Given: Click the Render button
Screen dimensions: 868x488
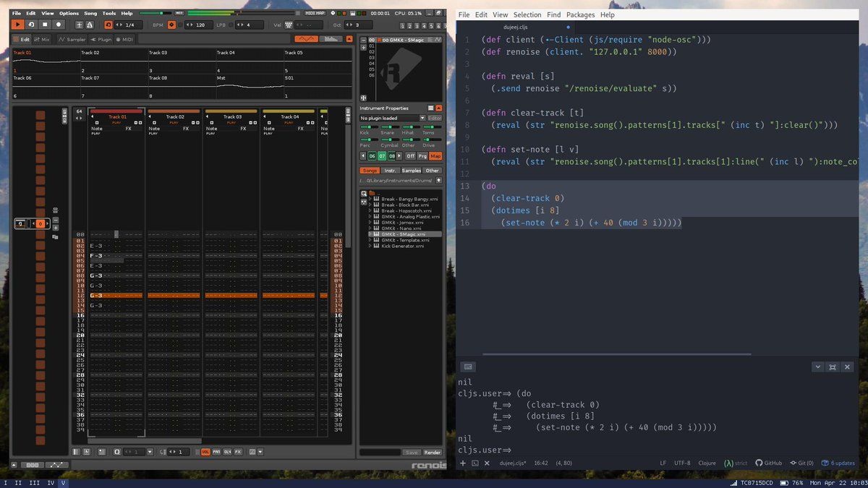Looking at the screenshot, I should (x=433, y=453).
